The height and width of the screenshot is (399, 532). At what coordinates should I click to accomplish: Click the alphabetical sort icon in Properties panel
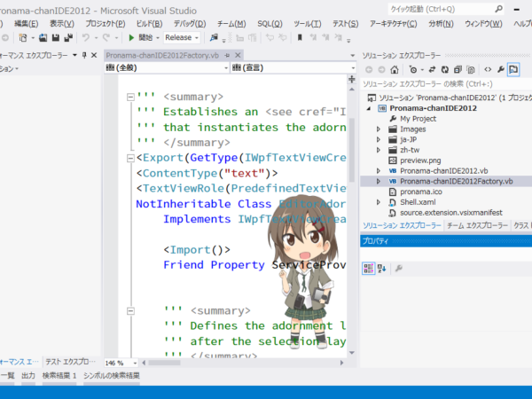pos(382,269)
